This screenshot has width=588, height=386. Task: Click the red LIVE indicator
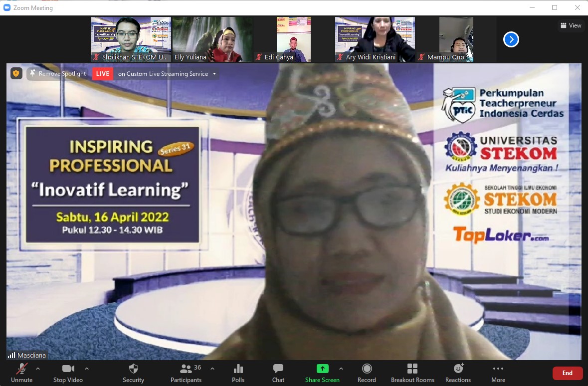(103, 73)
